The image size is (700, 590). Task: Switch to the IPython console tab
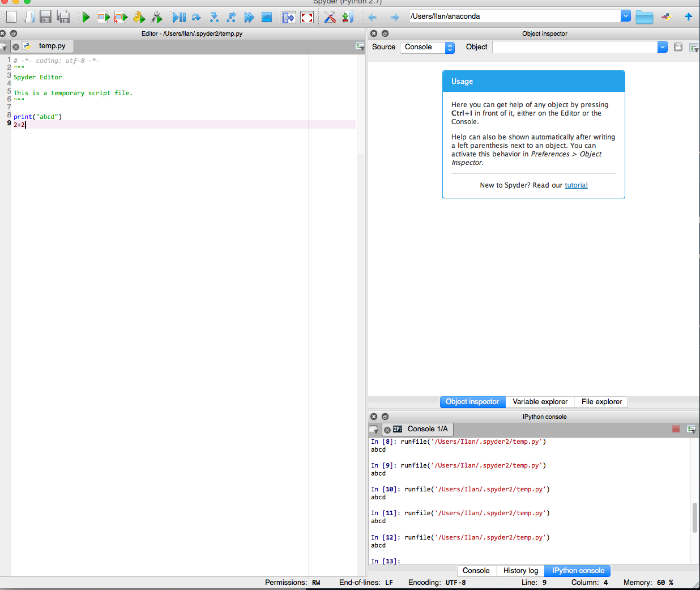(x=578, y=571)
